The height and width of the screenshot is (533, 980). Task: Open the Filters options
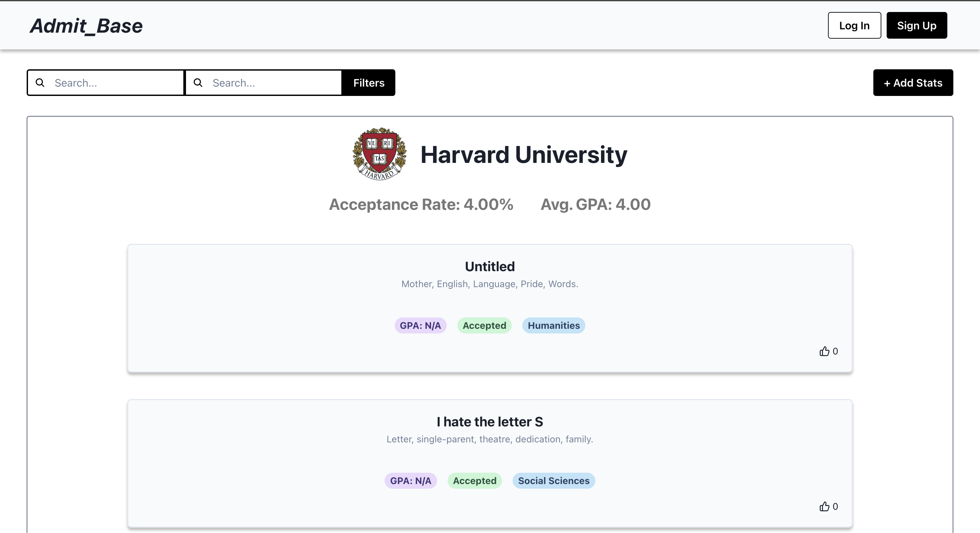coord(368,83)
